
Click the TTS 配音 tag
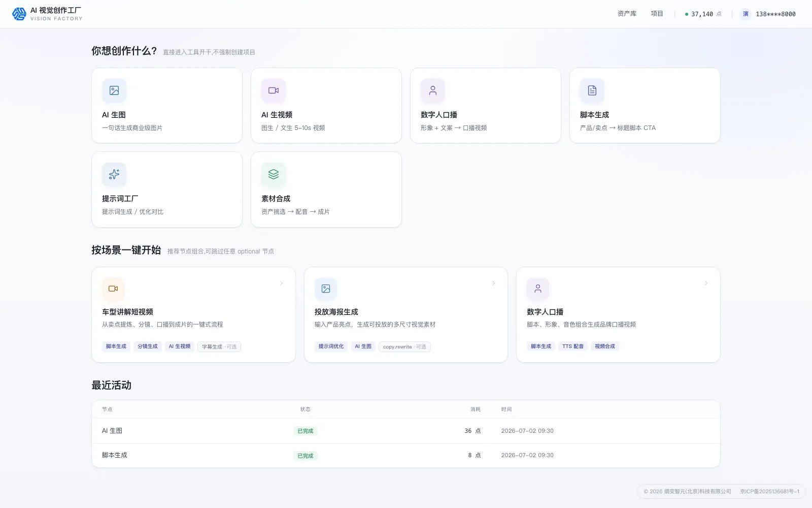573,346
